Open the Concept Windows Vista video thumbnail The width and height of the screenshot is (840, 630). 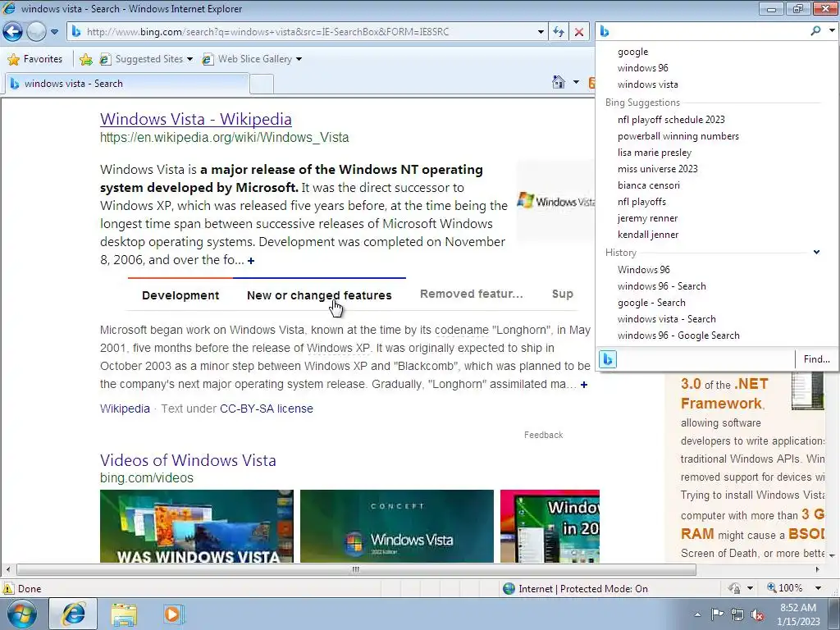[x=396, y=526]
